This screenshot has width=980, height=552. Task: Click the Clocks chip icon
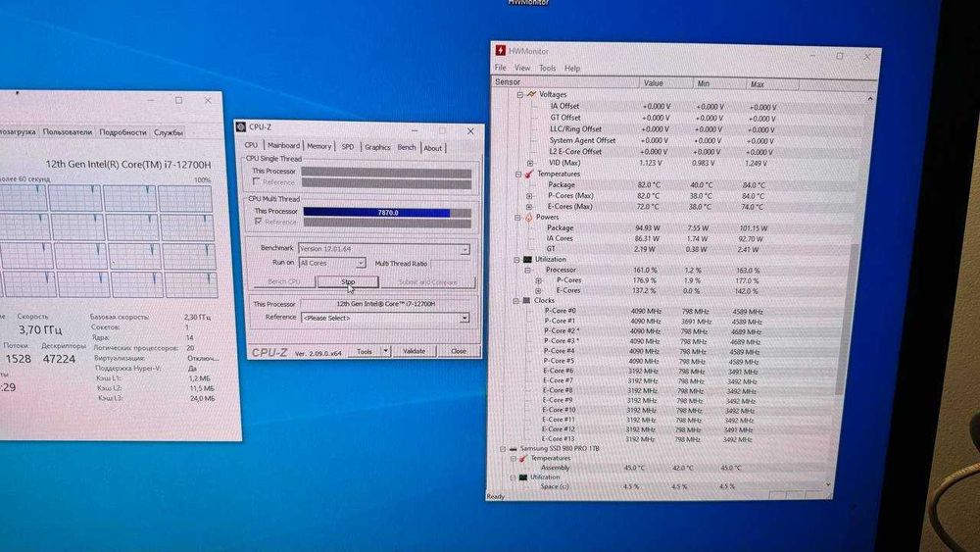pyautogui.click(x=526, y=301)
